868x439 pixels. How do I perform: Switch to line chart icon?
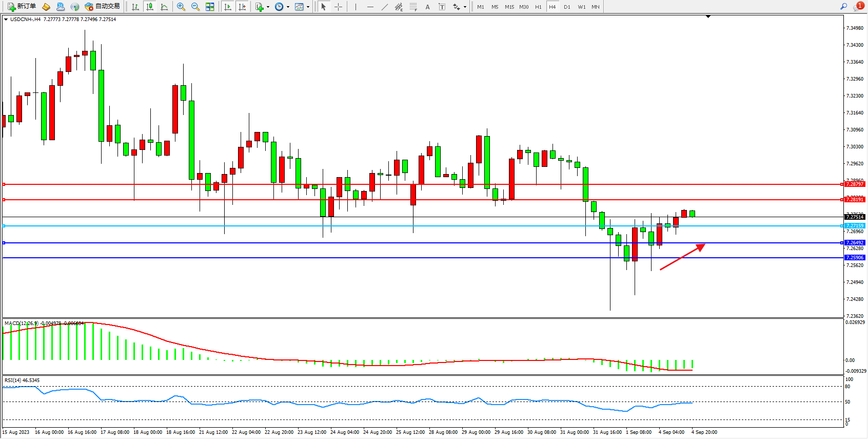click(164, 7)
